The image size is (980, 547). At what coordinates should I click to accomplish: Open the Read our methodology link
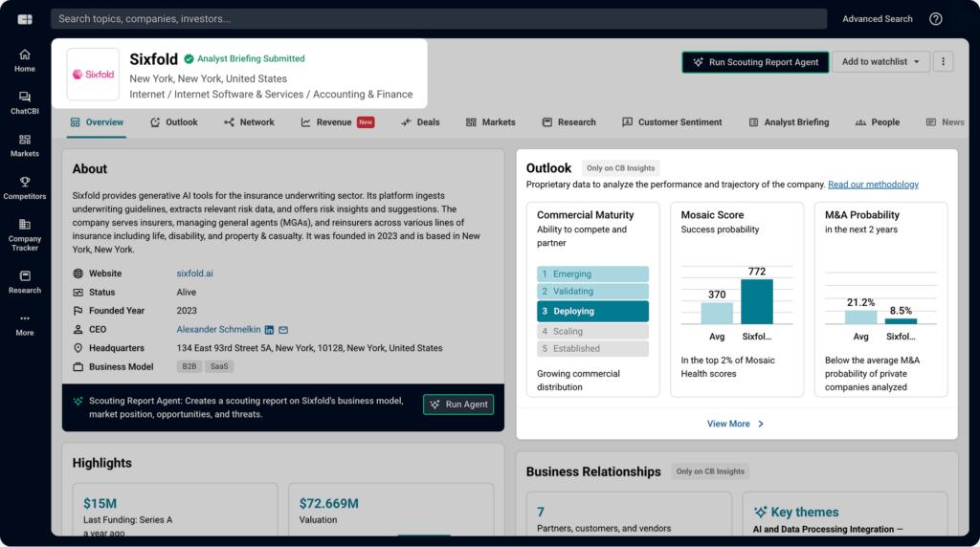tap(873, 185)
